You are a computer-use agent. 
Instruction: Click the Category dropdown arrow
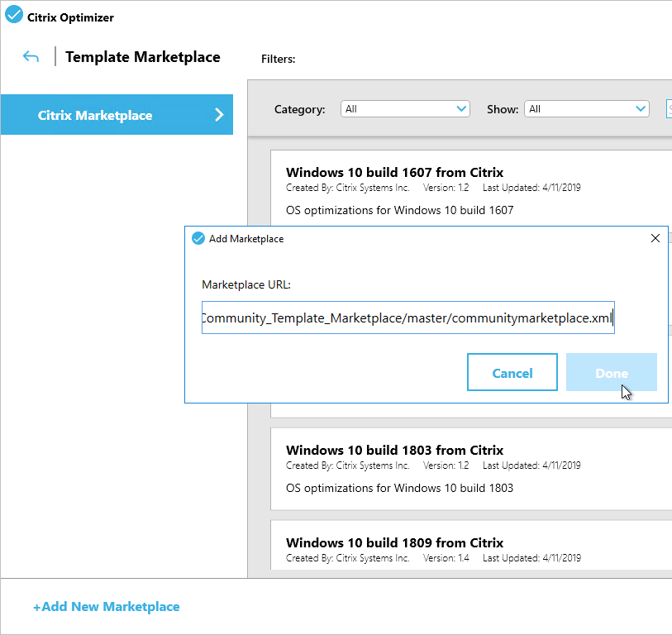click(461, 109)
